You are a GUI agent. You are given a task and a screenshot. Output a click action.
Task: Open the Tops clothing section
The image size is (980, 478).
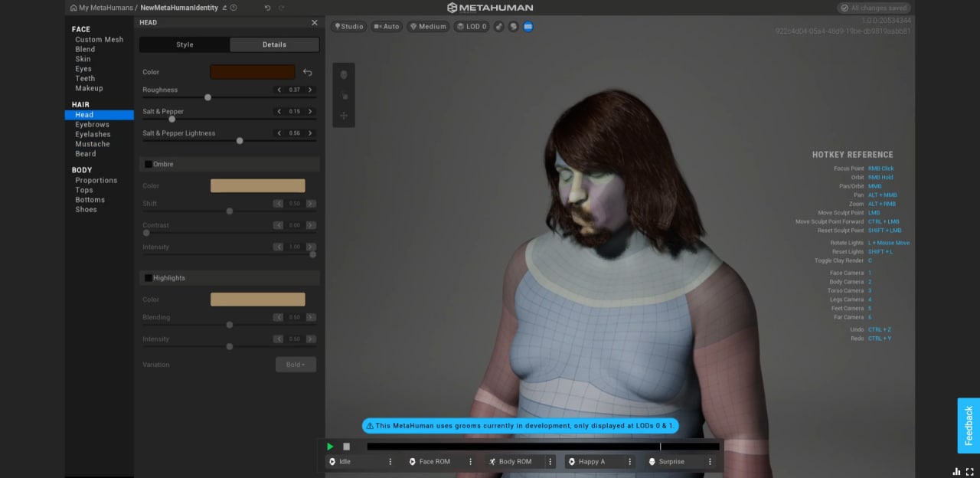(84, 190)
